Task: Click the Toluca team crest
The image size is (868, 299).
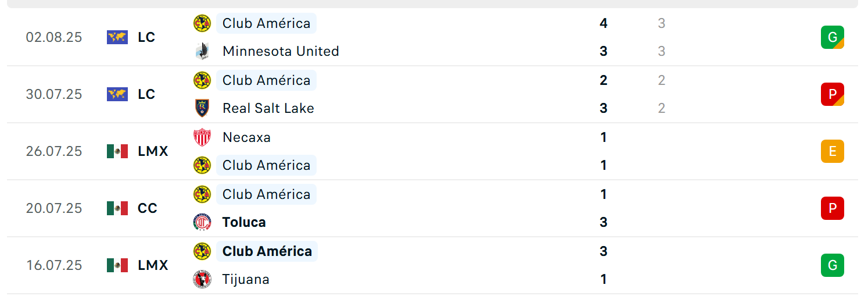Action: point(202,222)
